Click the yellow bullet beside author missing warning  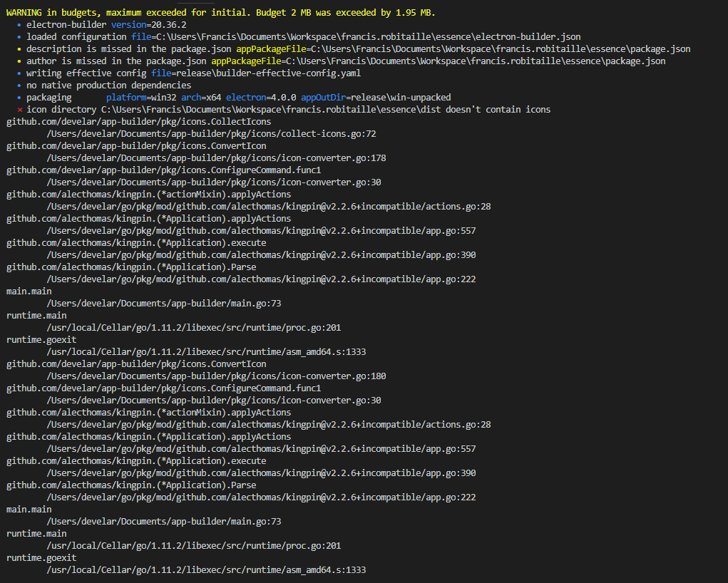coord(18,61)
